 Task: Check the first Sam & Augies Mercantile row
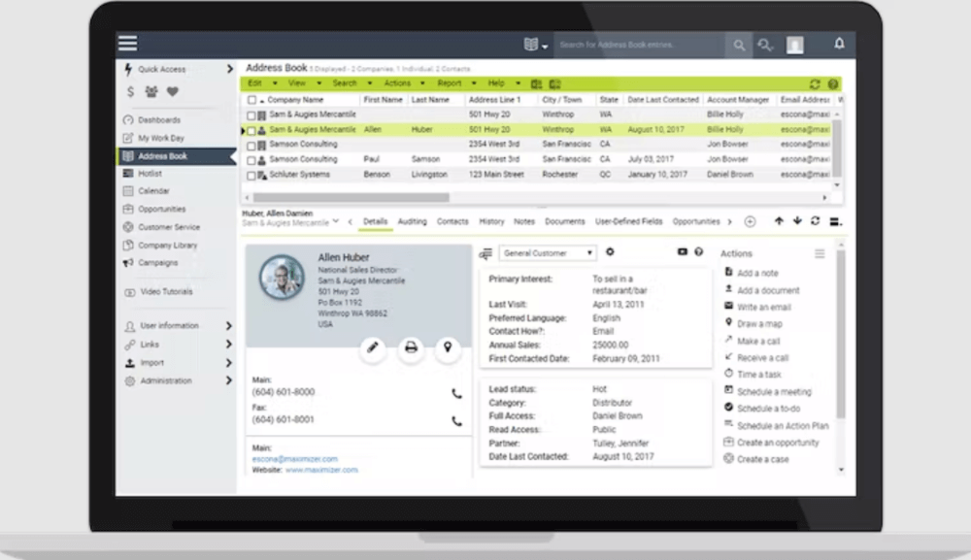(251, 115)
